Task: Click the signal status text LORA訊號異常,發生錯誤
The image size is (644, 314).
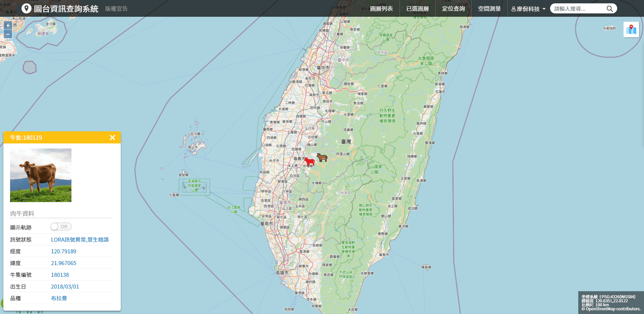Action: coord(80,240)
